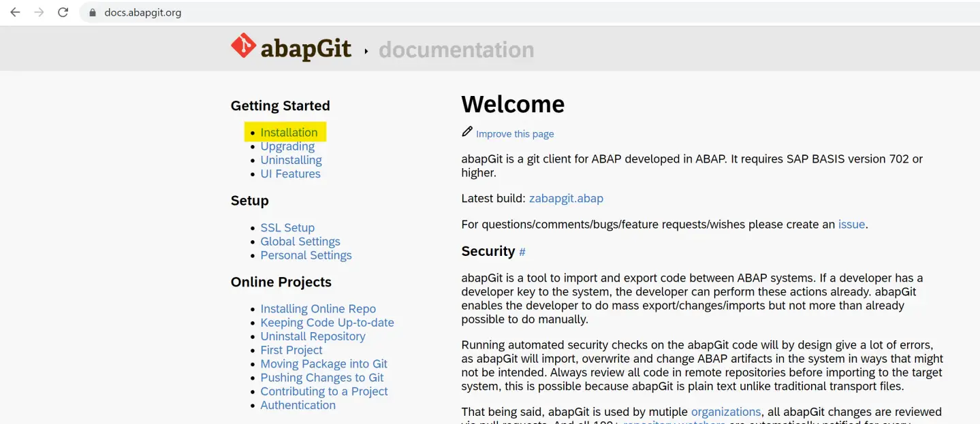
Task: Click the grey documentation header text
Action: click(456, 50)
